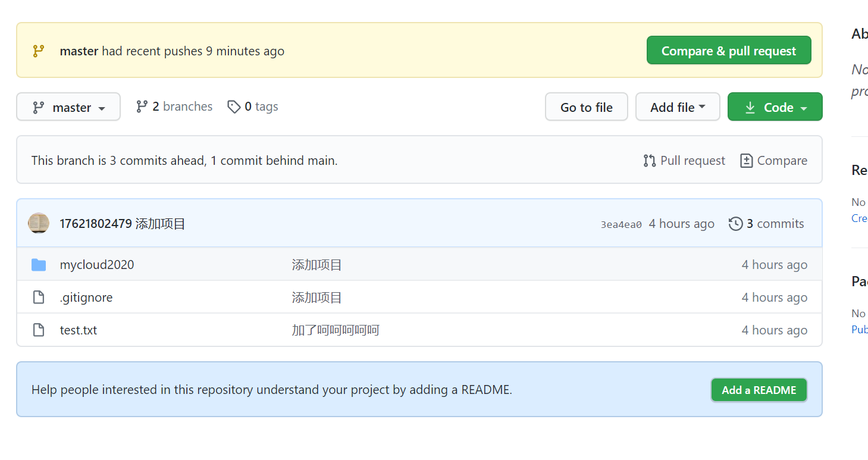The width and height of the screenshot is (868, 460).
Task: Open the .gitignore file link
Action: [86, 298]
